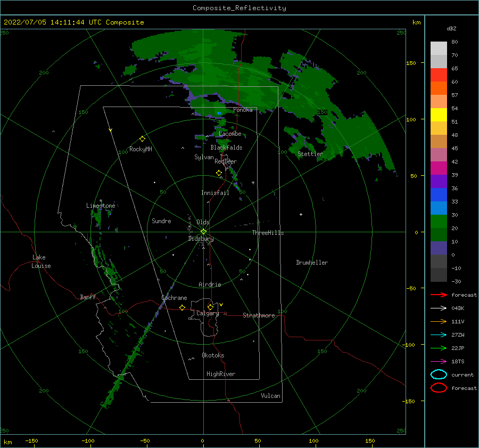Click the yellow diamond marker near Cochrane

click(x=183, y=308)
